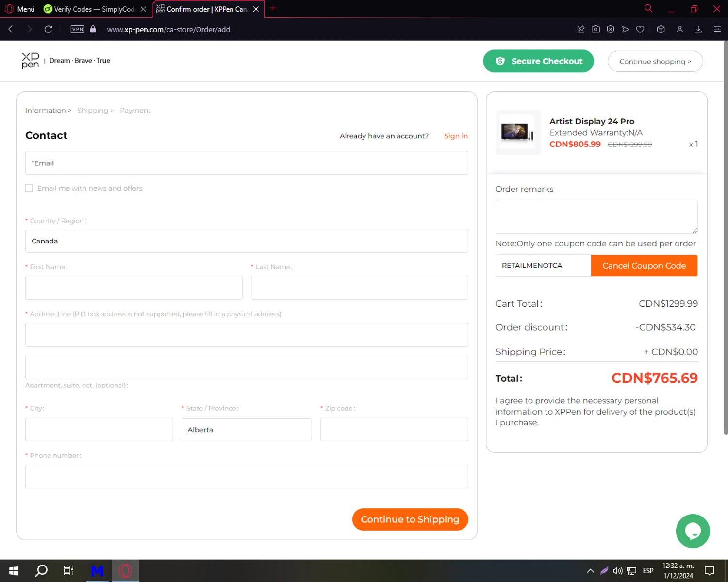The width and height of the screenshot is (728, 582).
Task: Reload the page with refresh icon
Action: click(x=48, y=29)
